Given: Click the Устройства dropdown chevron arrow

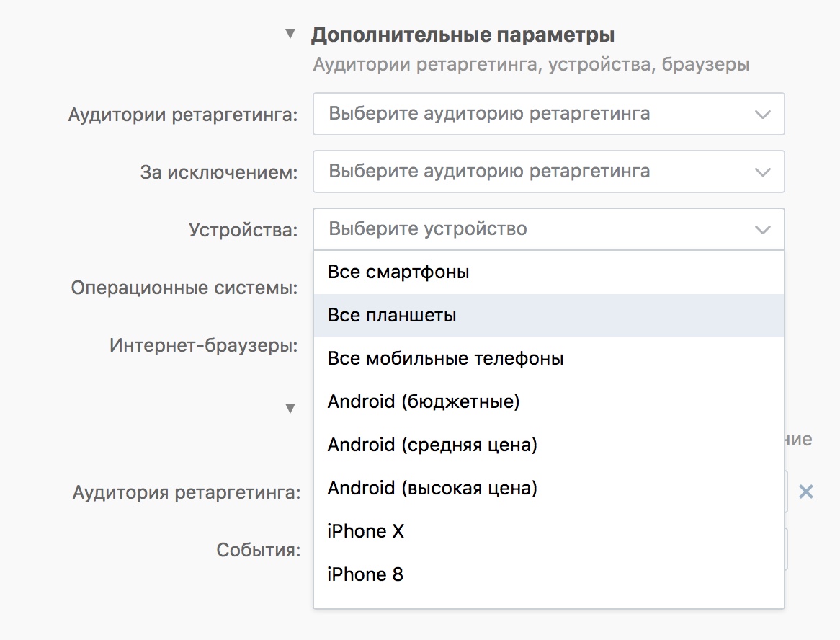Looking at the screenshot, I should 762,230.
